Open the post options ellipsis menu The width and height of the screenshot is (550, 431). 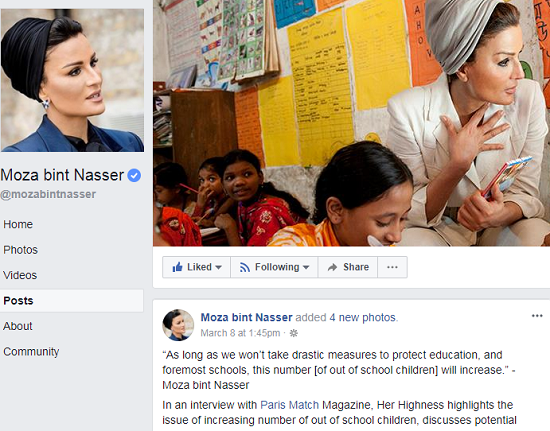(x=537, y=316)
